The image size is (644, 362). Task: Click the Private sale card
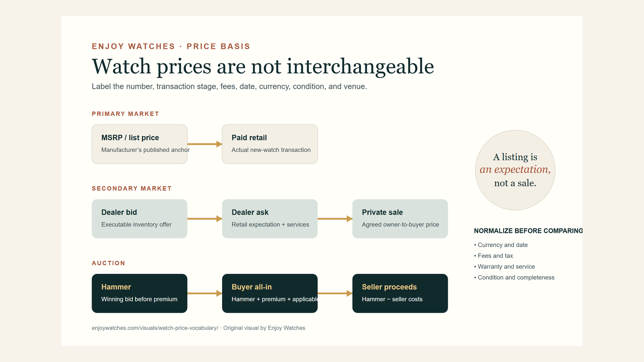coord(400,219)
